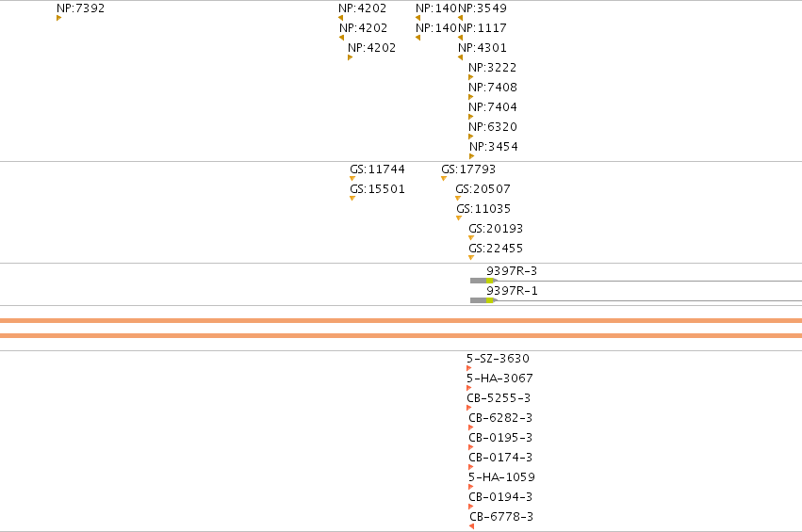The width and height of the screenshot is (802, 532).
Task: Open the GS:11035 feature label
Action: [483, 209]
